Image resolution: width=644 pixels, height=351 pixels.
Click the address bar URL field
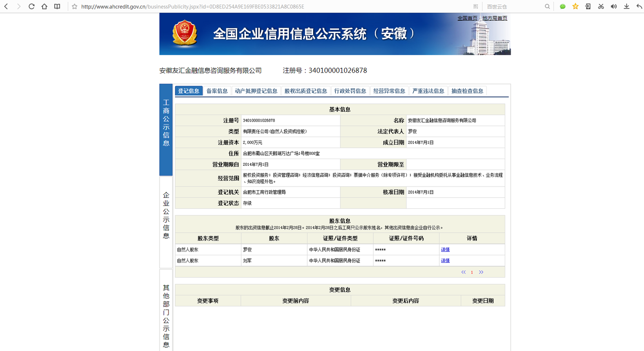(x=270, y=7)
